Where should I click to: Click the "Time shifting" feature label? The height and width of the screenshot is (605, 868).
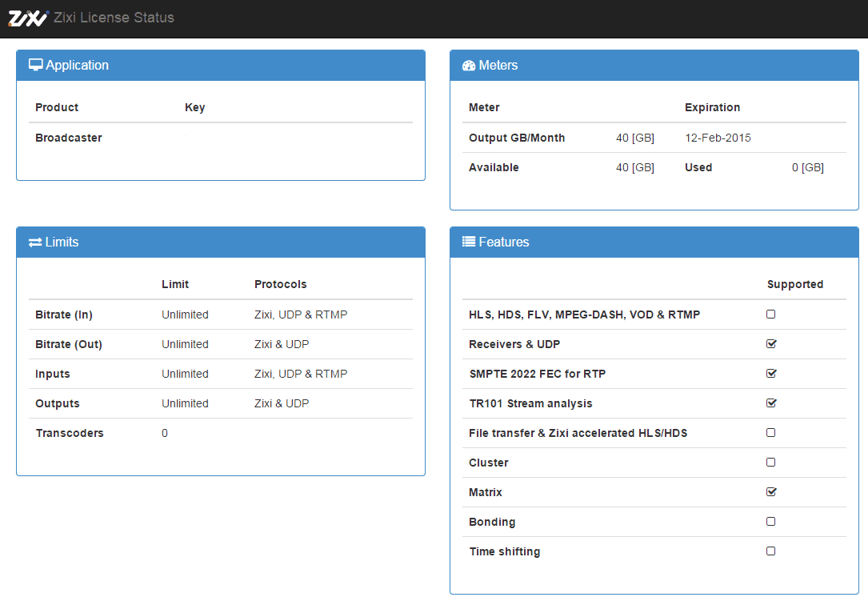[x=504, y=552]
